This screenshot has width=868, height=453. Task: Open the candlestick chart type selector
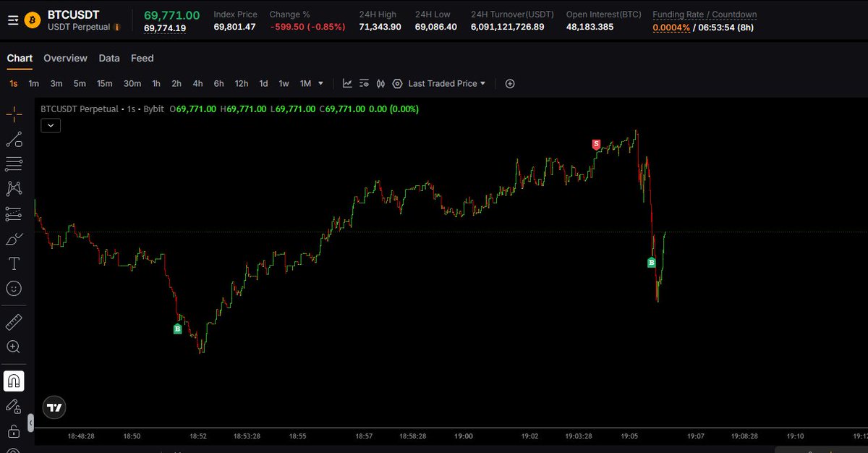pyautogui.click(x=380, y=83)
